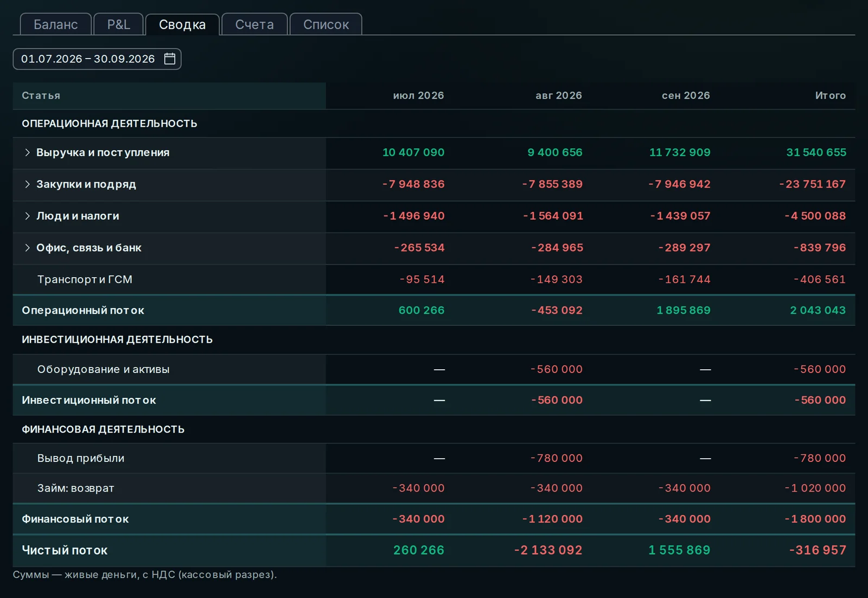Select the Сводка tab
This screenshot has width=868, height=598.
pos(182,24)
